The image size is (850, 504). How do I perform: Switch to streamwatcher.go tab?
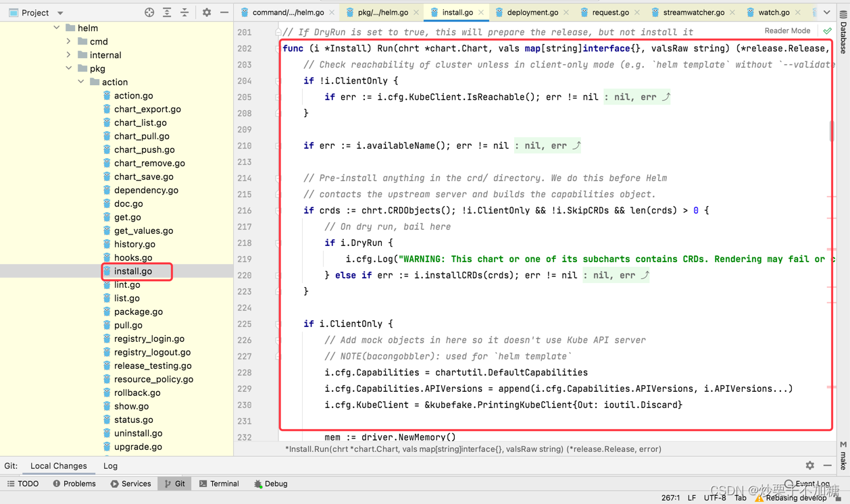[693, 12]
